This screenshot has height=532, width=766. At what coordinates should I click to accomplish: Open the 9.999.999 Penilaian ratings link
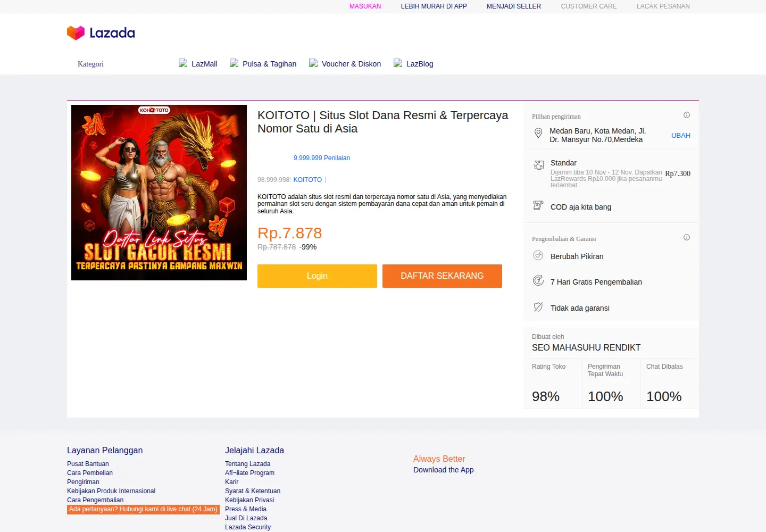[322, 158]
